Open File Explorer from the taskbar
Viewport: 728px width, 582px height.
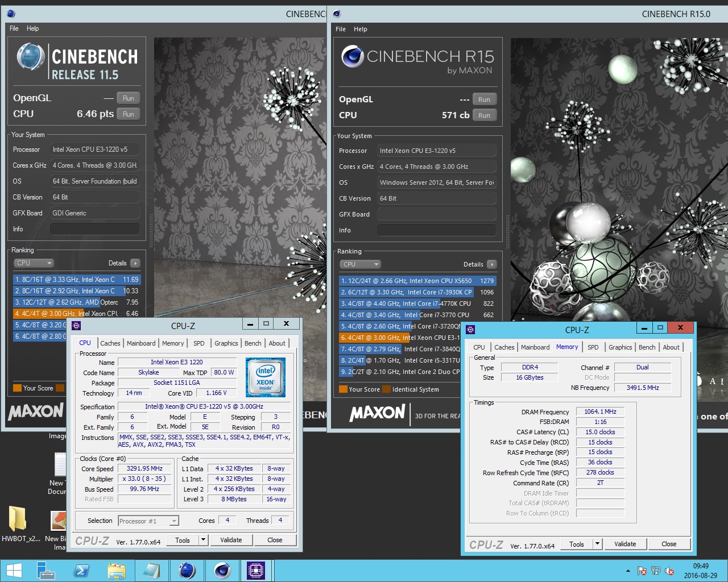pyautogui.click(x=117, y=571)
